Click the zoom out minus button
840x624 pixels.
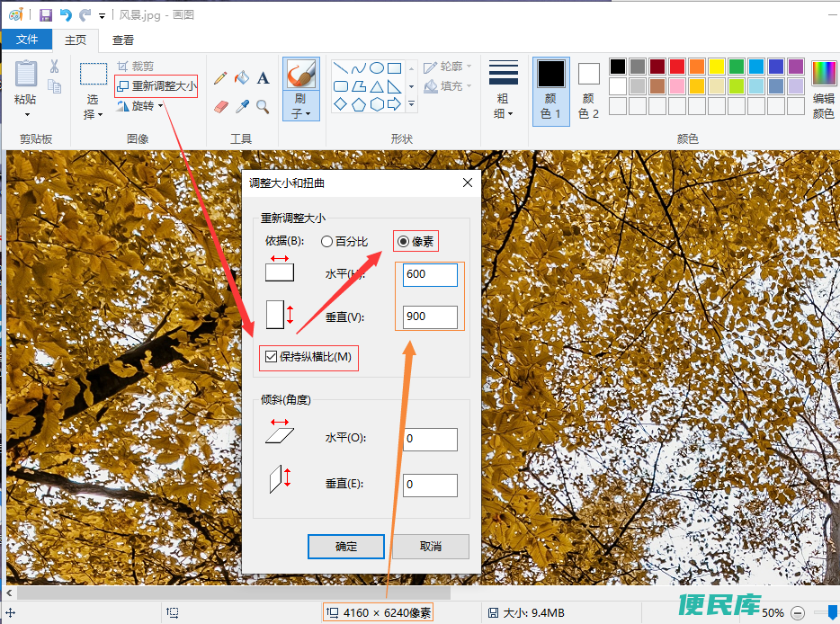(798, 612)
